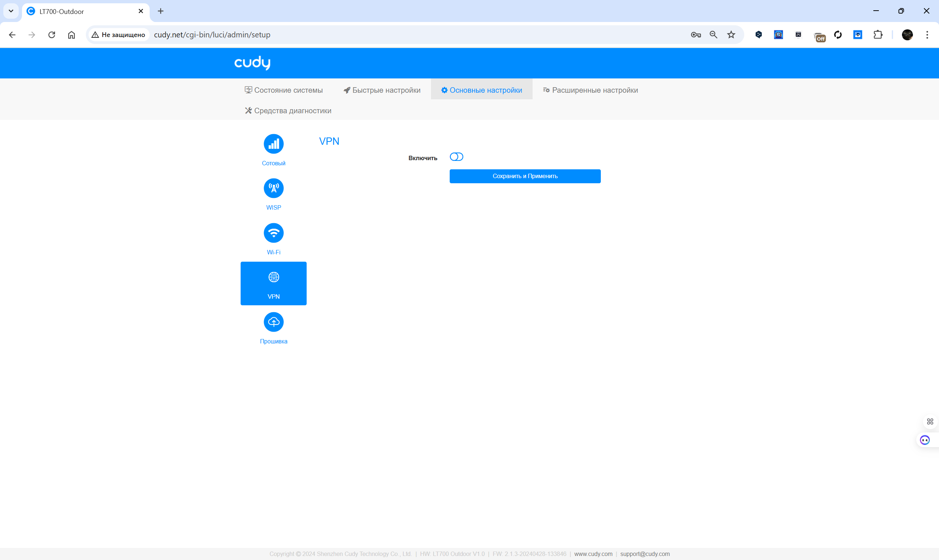939x560 pixels.
Task: Toggle the Включить VPN switch
Action: 456,157
